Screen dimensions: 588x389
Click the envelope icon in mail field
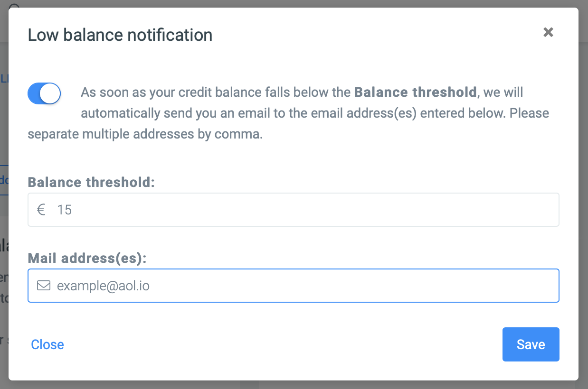click(44, 286)
